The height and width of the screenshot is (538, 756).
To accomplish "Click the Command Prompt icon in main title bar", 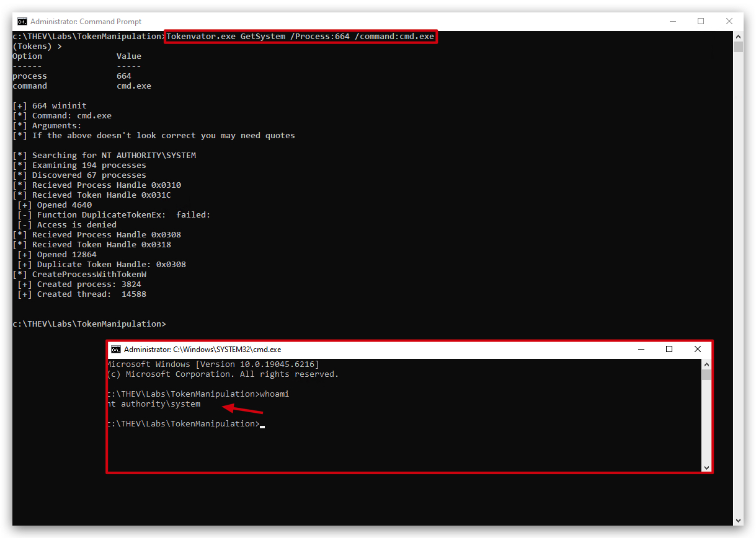I will pos(22,22).
